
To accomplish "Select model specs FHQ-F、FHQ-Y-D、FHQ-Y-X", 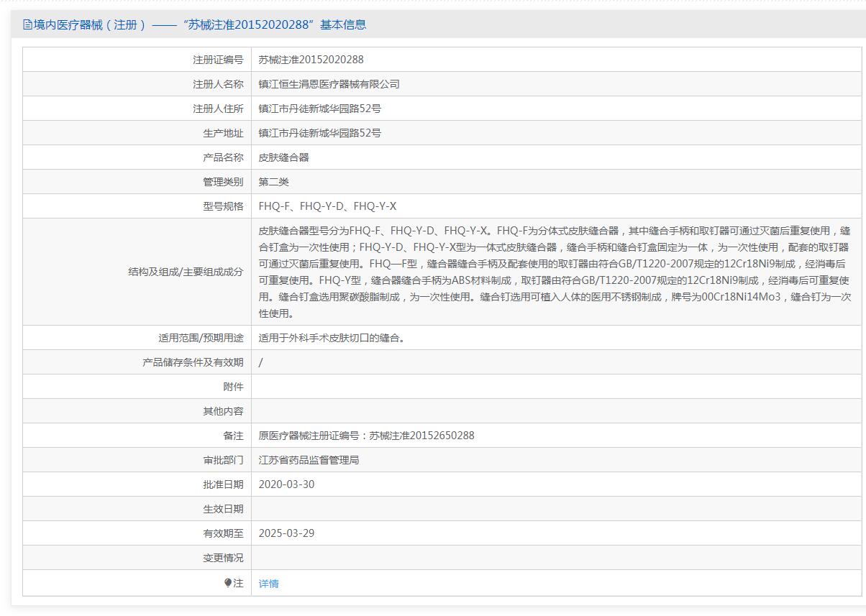I will [x=327, y=206].
